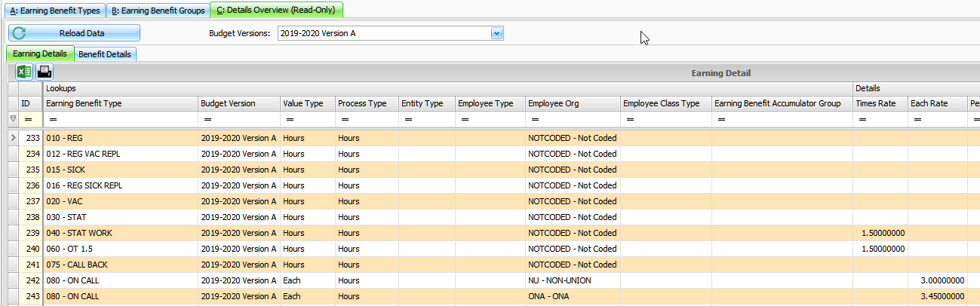Click Each Rate value 3.45000000

[x=938, y=296]
